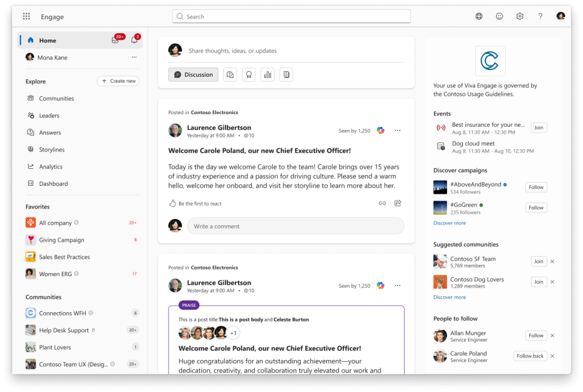Click Copilot icon on first Laurence post

pos(380,130)
